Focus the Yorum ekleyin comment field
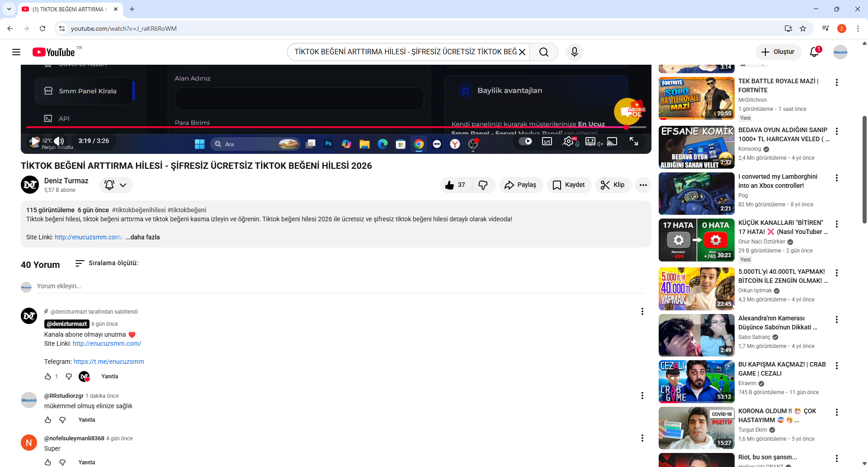 pos(340,286)
